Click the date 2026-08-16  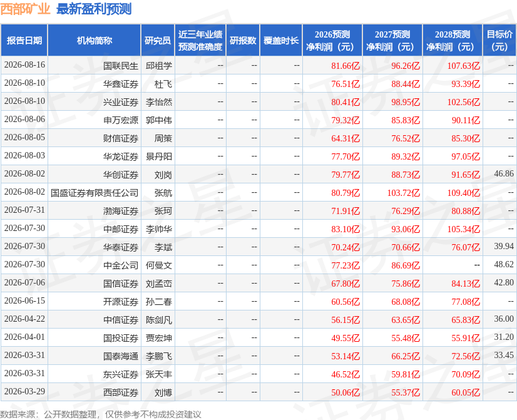coord(25,64)
